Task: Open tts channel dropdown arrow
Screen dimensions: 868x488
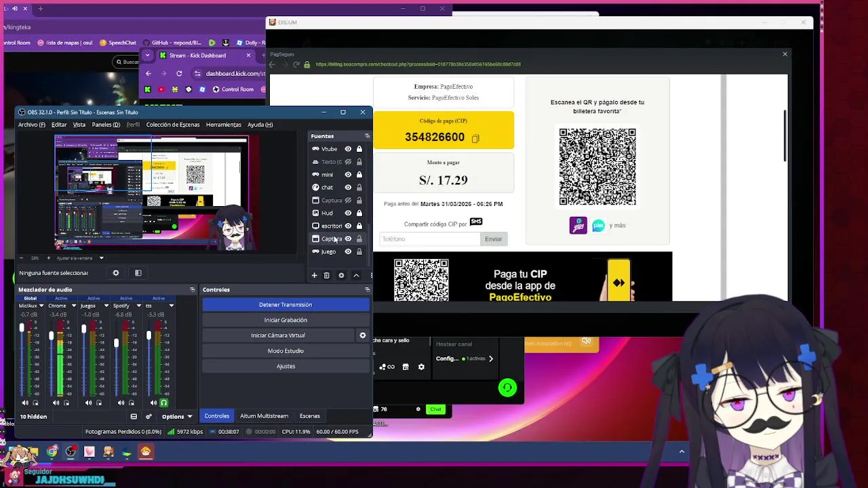Action: [172, 306]
